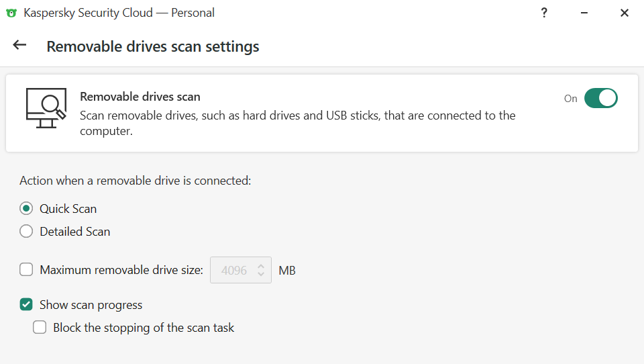Select the Quick Scan radio button
Viewport: 644px width, 364px height.
click(x=26, y=209)
